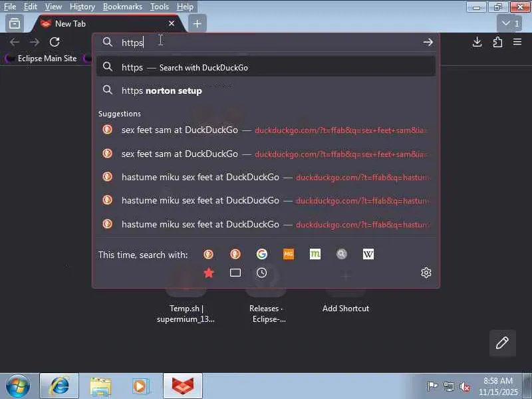Go forward with the forward arrow
Screen dimensions: 532x399
click(35, 42)
